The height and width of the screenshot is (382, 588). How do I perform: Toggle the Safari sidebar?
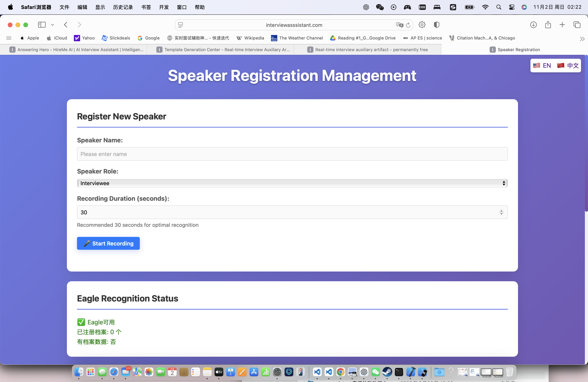click(41, 25)
